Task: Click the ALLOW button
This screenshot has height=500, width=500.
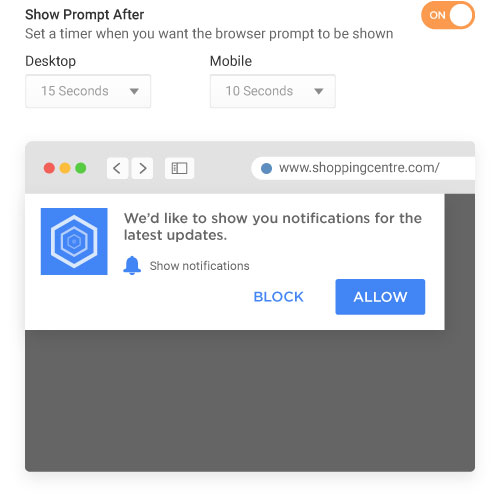Action: coord(380,297)
